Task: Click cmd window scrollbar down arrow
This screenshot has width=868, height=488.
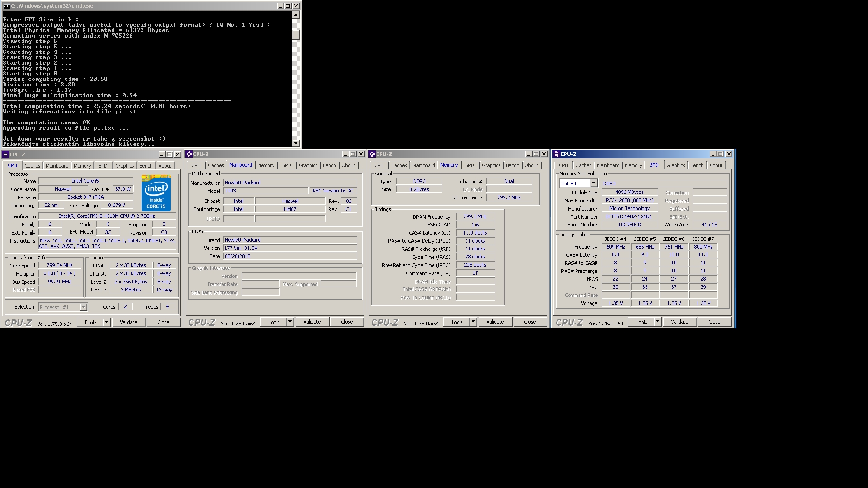Action: 296,143
